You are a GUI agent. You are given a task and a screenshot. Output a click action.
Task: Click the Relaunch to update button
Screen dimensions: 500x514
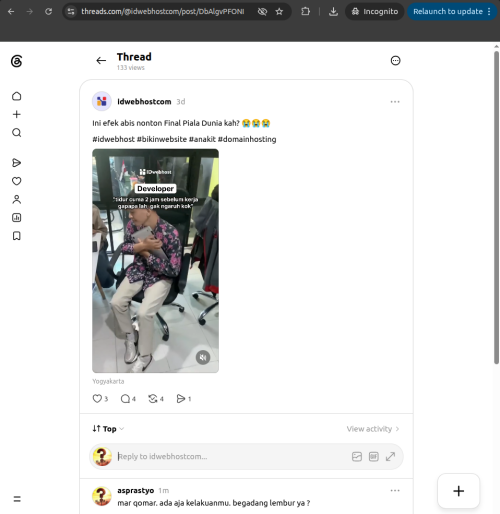point(452,12)
